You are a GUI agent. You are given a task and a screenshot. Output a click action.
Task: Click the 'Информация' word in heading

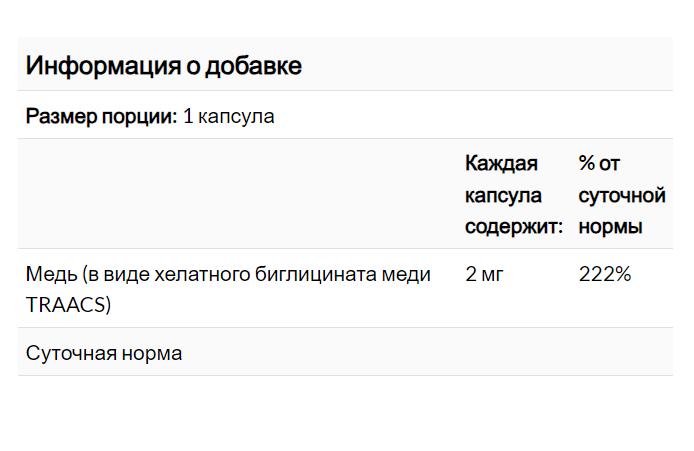tap(103, 66)
